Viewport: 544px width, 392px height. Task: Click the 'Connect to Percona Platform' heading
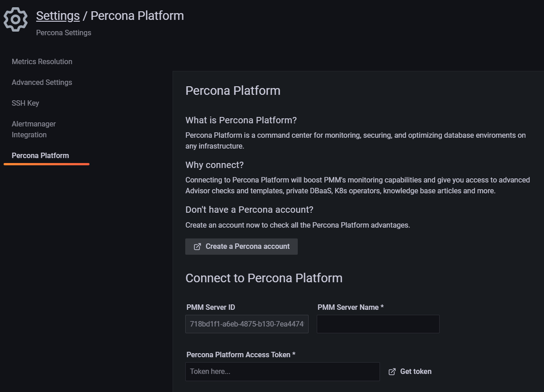pos(264,278)
